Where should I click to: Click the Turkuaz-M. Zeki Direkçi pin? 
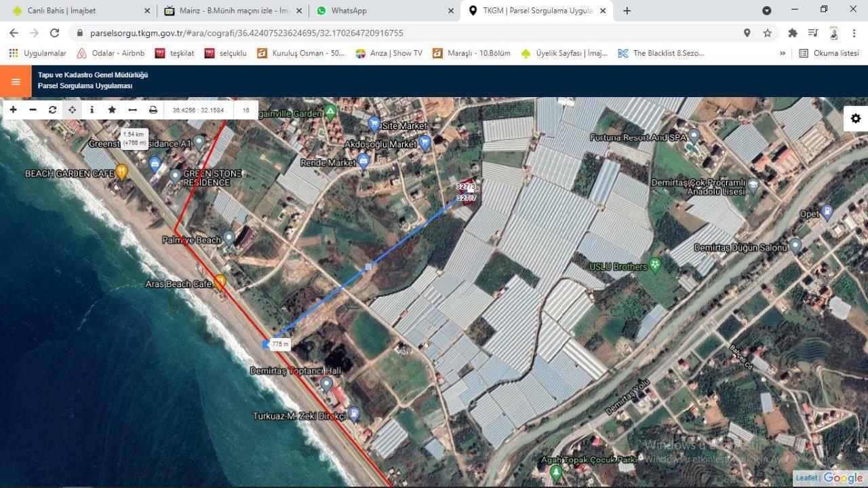pyautogui.click(x=353, y=414)
